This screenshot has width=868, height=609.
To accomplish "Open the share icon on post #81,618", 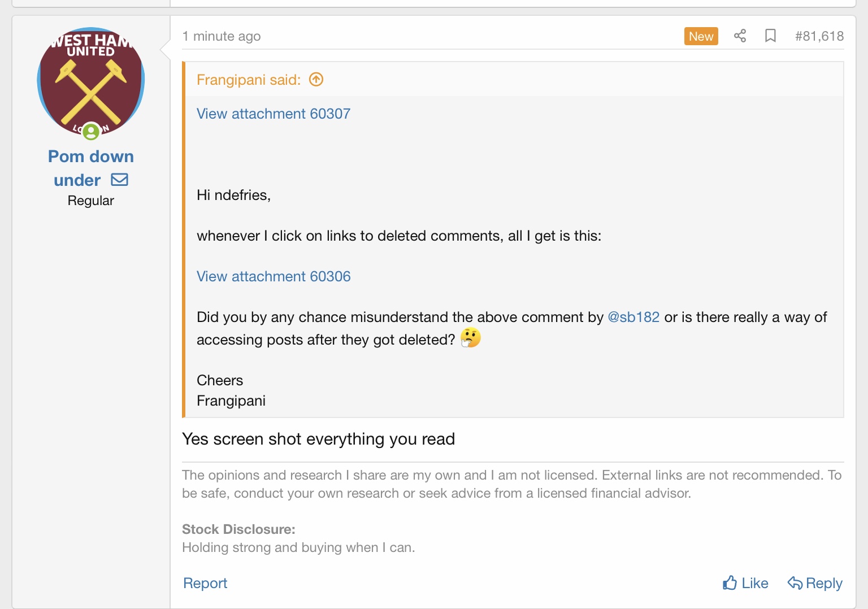I will pyautogui.click(x=740, y=36).
